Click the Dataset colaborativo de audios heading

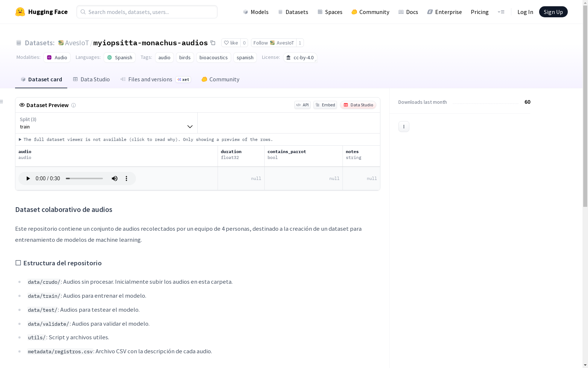click(64, 209)
